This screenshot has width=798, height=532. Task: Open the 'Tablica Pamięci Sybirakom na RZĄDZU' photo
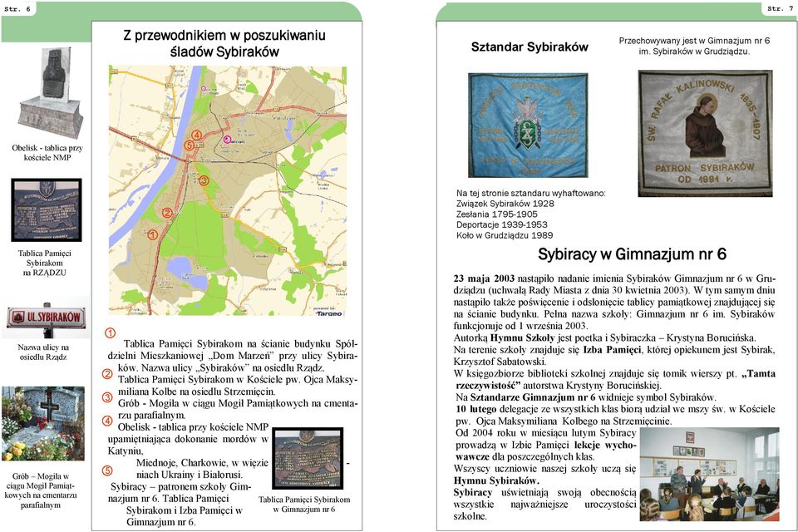(x=47, y=209)
